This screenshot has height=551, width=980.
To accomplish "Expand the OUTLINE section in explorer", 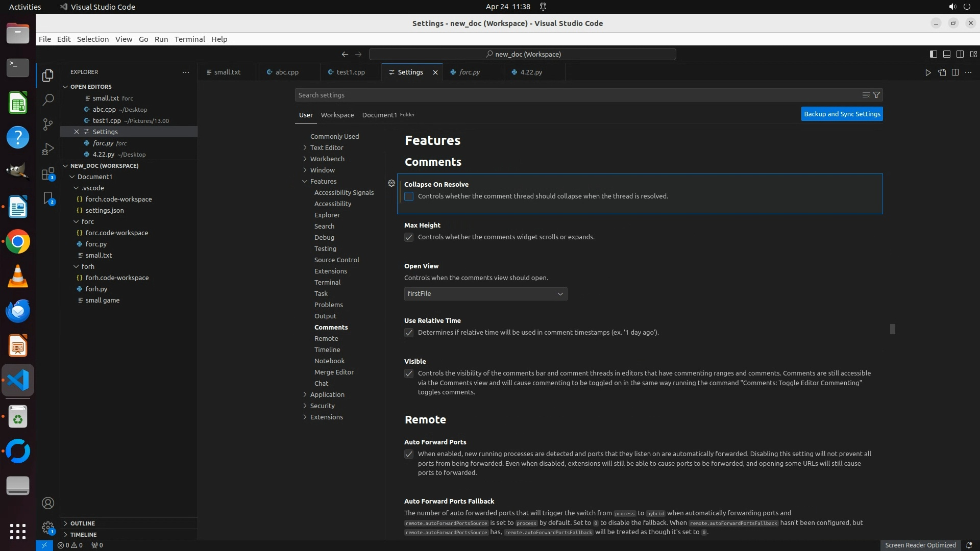I will (83, 523).
